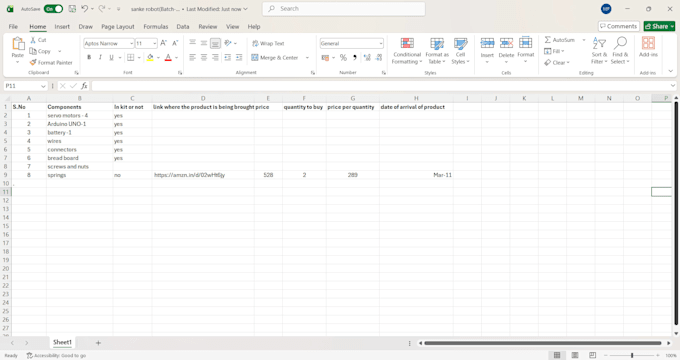Image resolution: width=680 pixels, height=360 pixels.
Task: Switch to the Review tab
Action: tap(208, 26)
